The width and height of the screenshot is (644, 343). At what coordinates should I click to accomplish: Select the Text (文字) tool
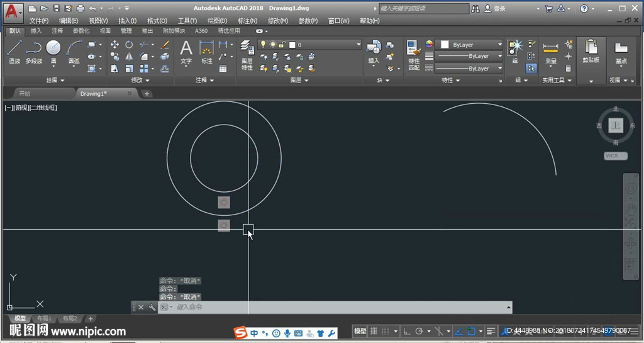click(x=186, y=52)
